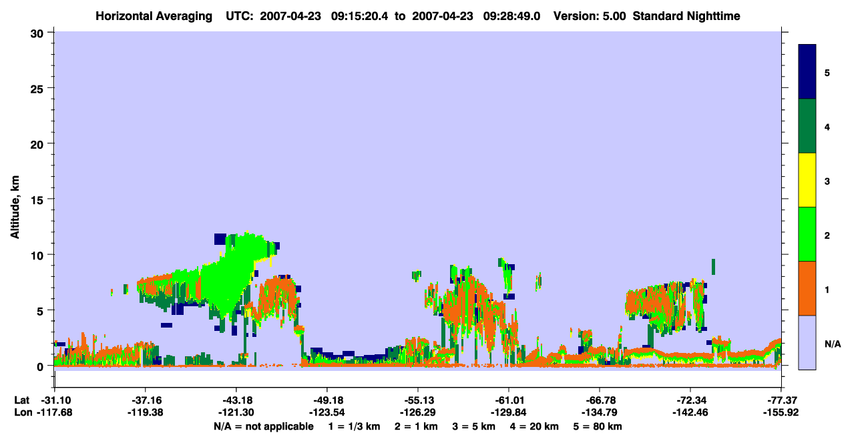868x445 pixels.
Task: Click the longitude value '-117.68'
Action: tap(54, 413)
